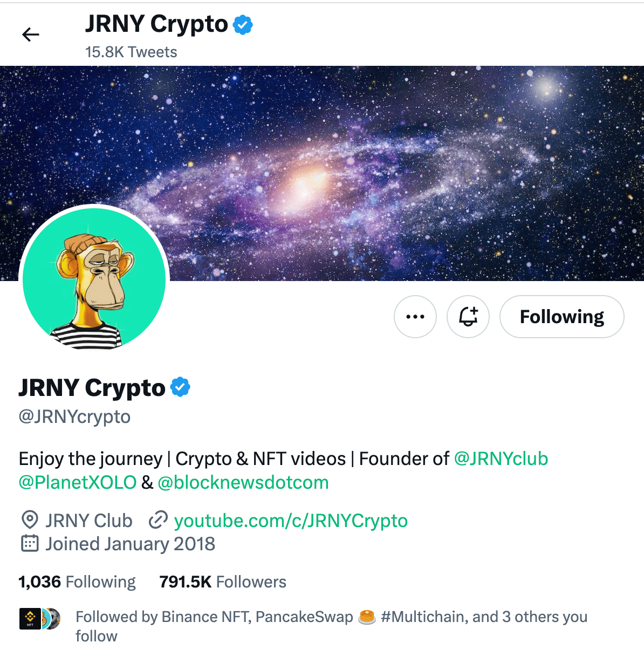Click the verified badge beside the header name

tap(243, 25)
